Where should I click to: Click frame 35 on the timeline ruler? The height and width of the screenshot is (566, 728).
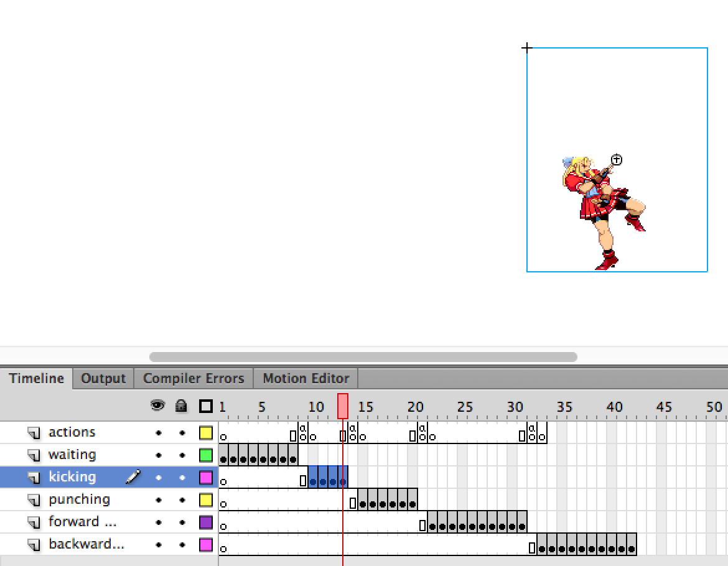tap(564, 407)
